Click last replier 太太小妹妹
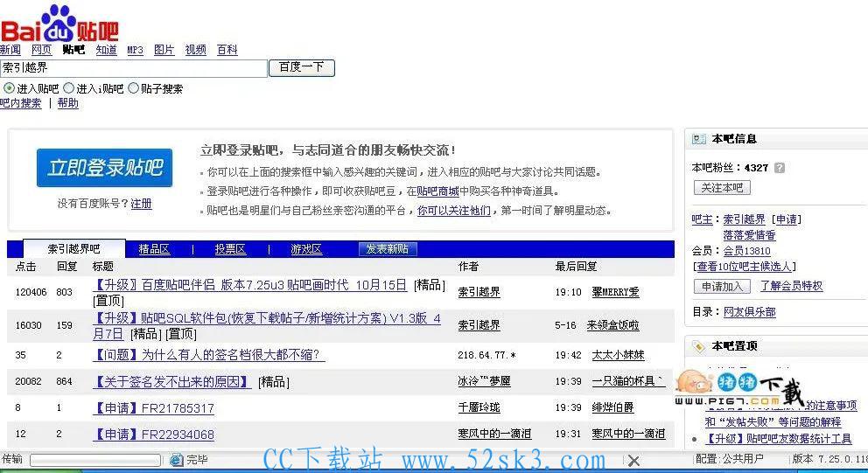This screenshot has width=868, height=473. click(619, 355)
